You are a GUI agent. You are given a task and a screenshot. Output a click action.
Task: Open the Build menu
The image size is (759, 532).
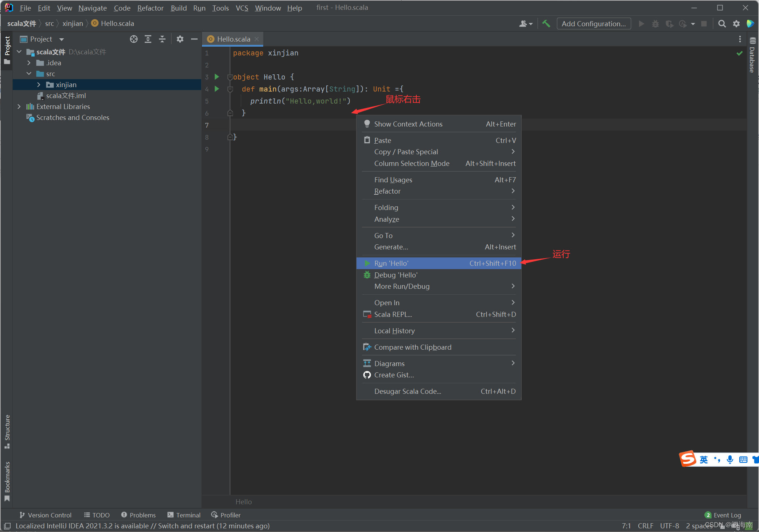tap(179, 8)
